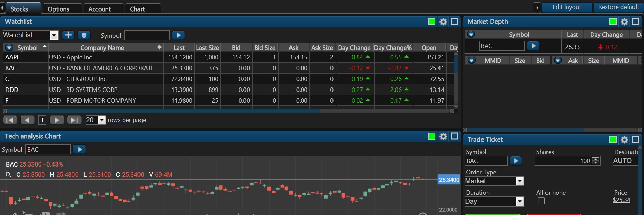Open the Order Type Market dropdown
Viewport: 644px width, 215px height.
pos(520,181)
